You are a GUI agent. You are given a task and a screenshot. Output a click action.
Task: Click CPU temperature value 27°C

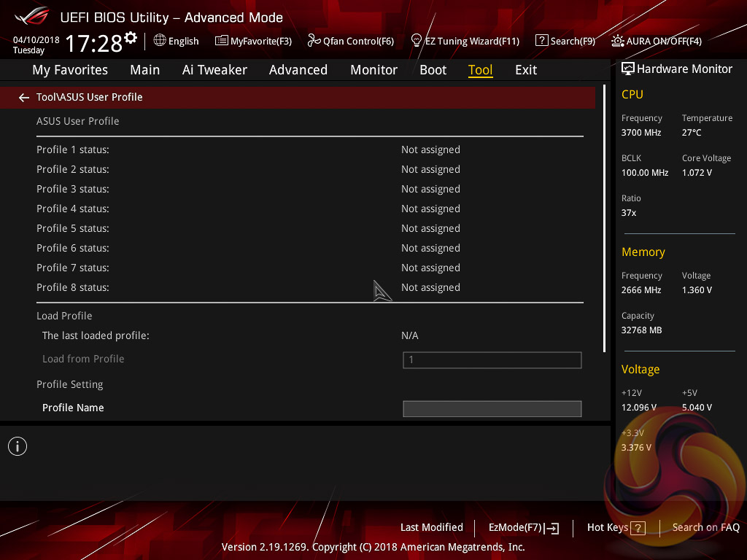[692, 133]
